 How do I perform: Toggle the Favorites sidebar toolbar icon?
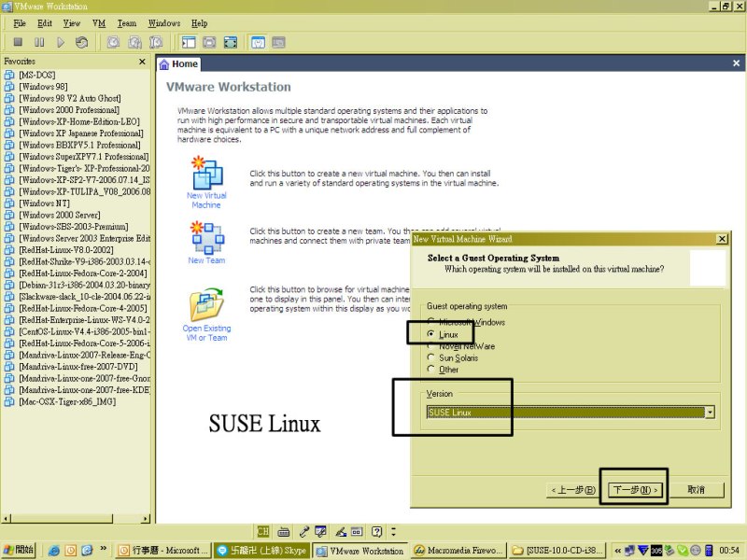pyautogui.click(x=189, y=42)
